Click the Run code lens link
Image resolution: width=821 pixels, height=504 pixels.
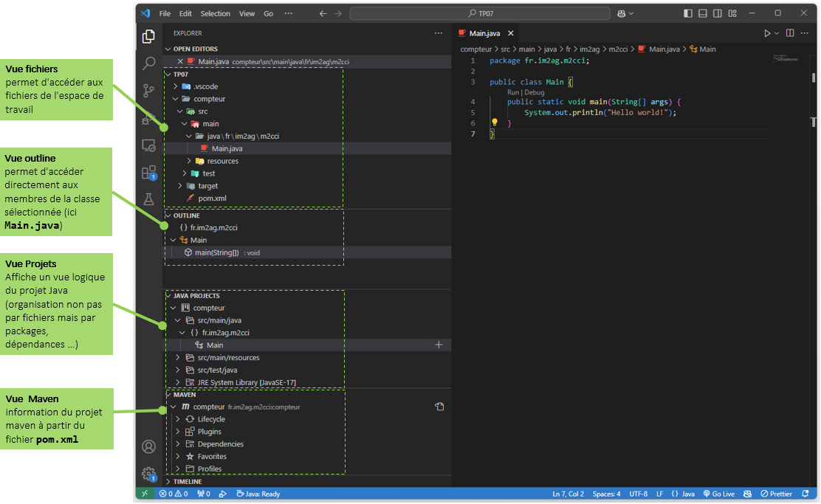tap(513, 92)
